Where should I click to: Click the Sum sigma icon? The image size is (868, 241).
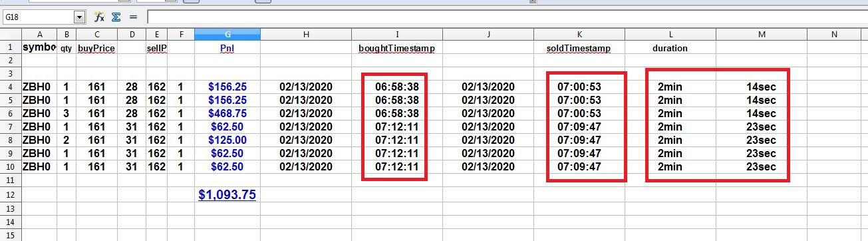click(116, 16)
